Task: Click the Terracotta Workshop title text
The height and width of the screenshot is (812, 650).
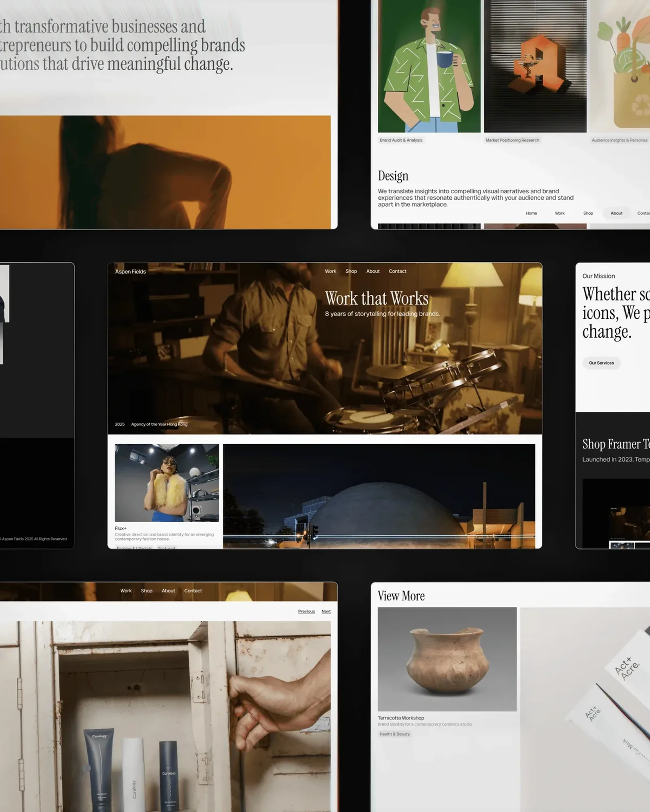Action: (x=401, y=718)
